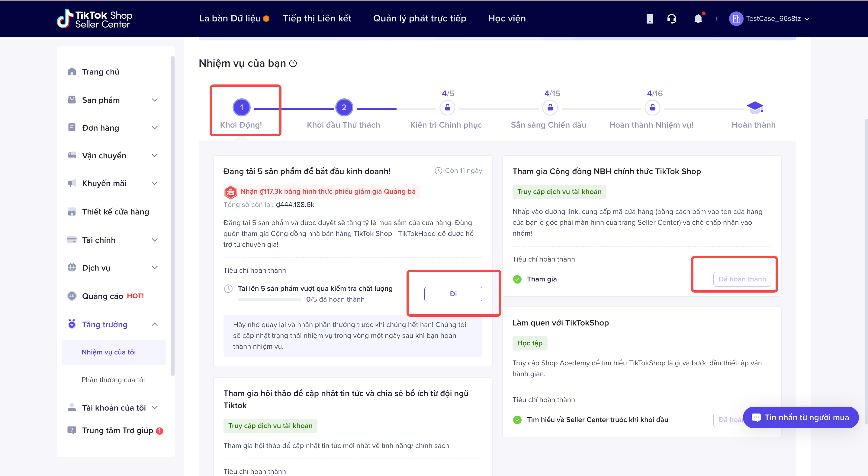Click the graduation cap Hoàn thành icon

coord(754,107)
